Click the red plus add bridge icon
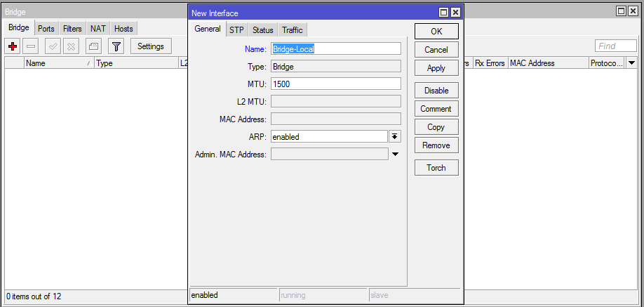644x307 pixels. (13, 46)
